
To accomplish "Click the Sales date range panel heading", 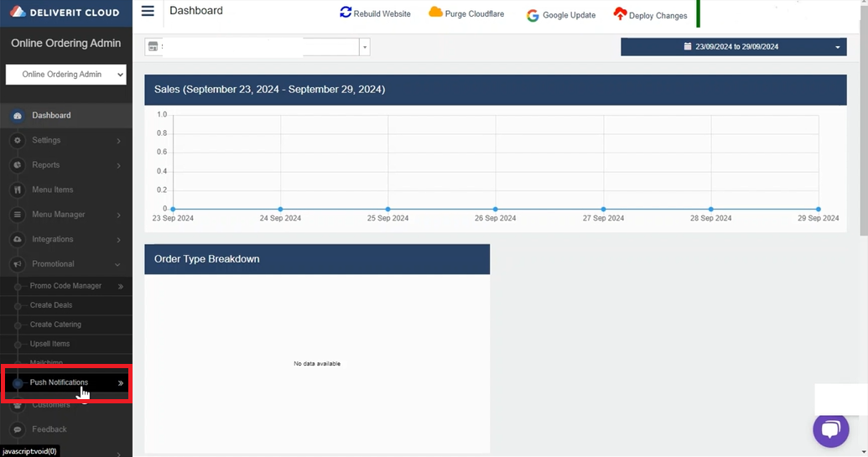I will [269, 90].
